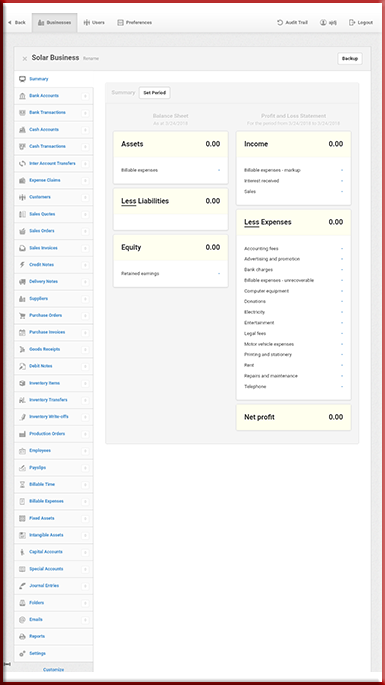Click the Accounting fees expense row
This screenshot has width=385, height=685.
293,249
